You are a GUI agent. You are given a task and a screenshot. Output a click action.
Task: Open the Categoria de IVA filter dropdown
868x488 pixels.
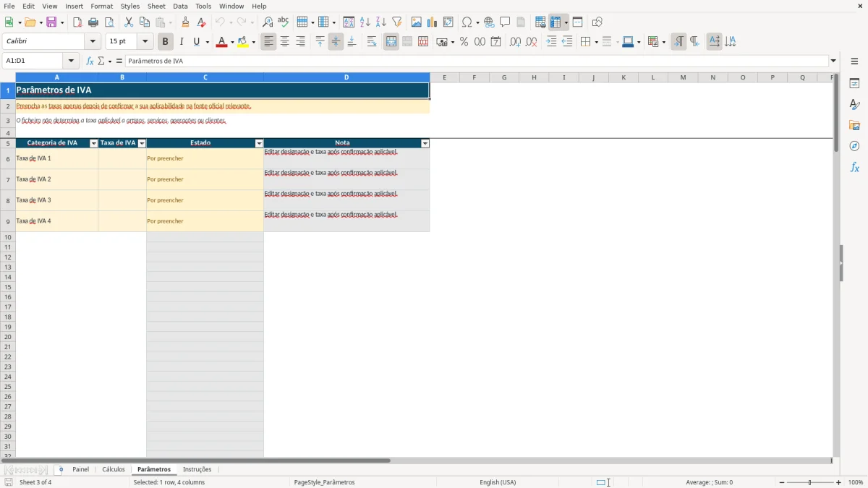click(x=93, y=144)
